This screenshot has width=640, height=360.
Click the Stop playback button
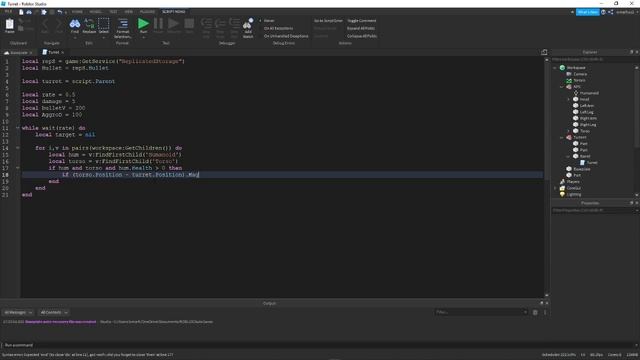189,25
